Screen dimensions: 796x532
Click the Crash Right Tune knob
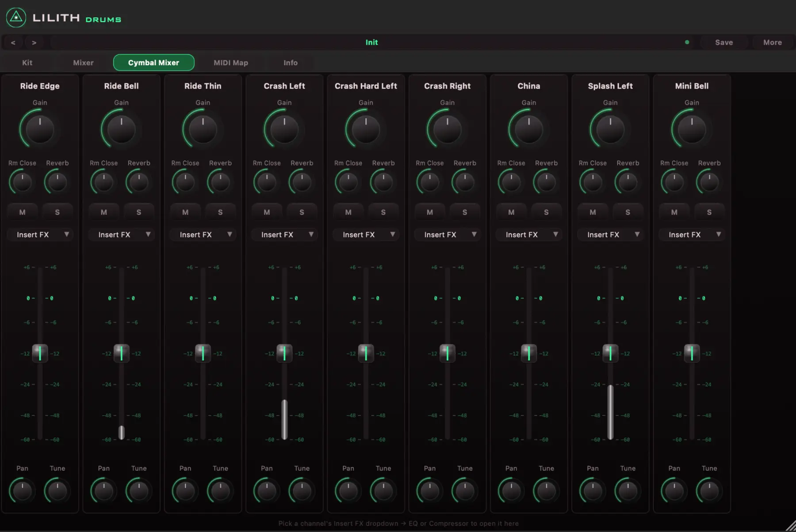tap(465, 491)
